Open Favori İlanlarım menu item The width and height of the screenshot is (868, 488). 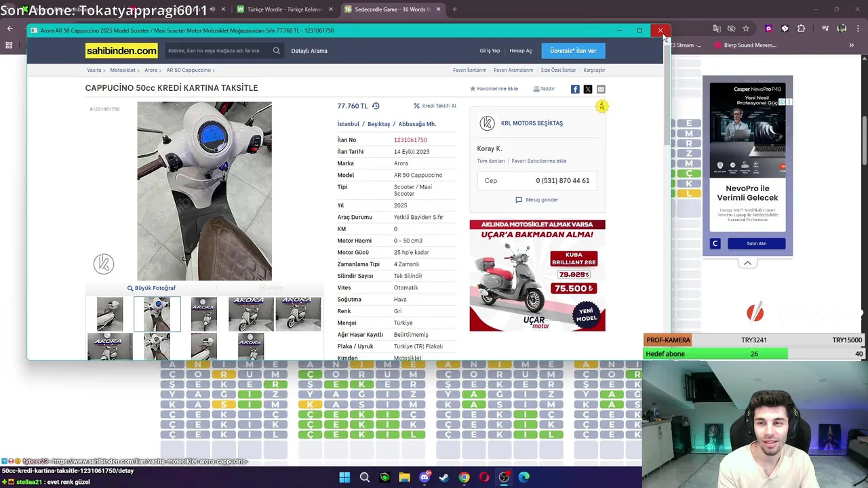click(x=469, y=70)
